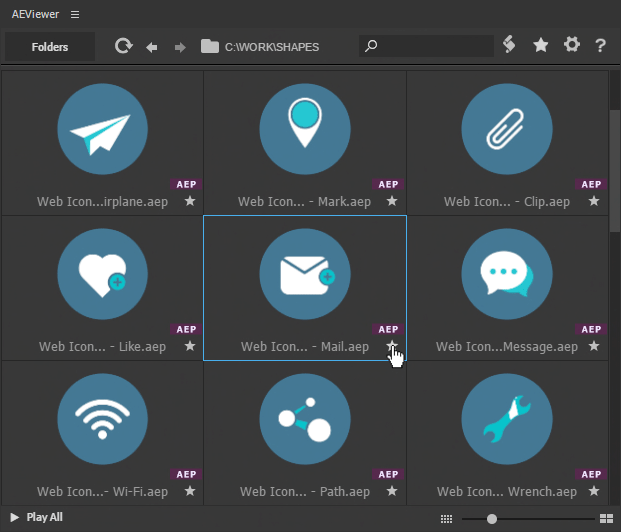Favorite Web Icon... - Mark.aep star
This screenshot has height=532, width=621.
tap(392, 201)
